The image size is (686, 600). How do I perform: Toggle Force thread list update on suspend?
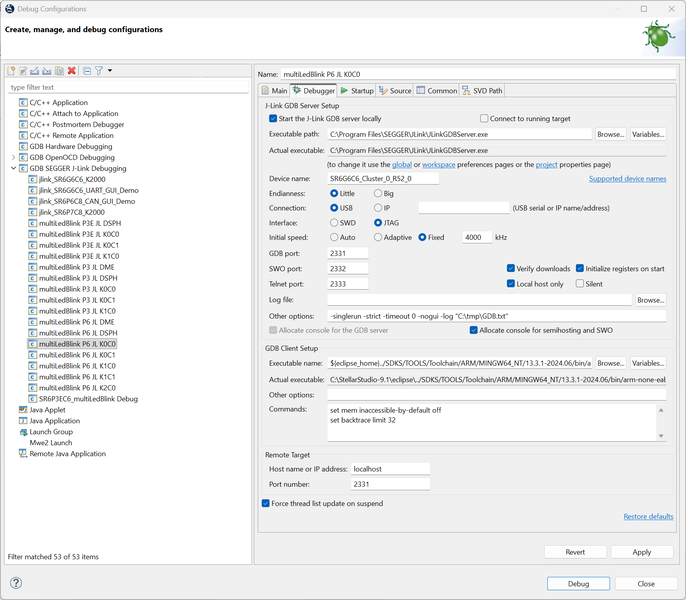266,503
